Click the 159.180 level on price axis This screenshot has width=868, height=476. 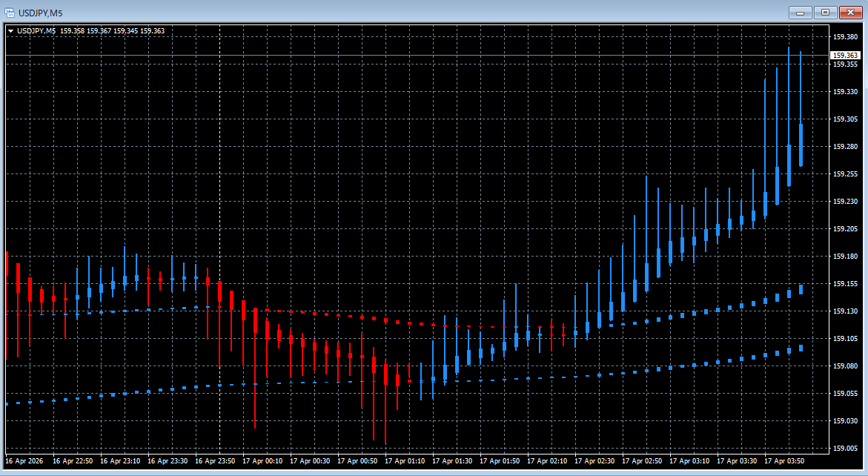pyautogui.click(x=845, y=256)
